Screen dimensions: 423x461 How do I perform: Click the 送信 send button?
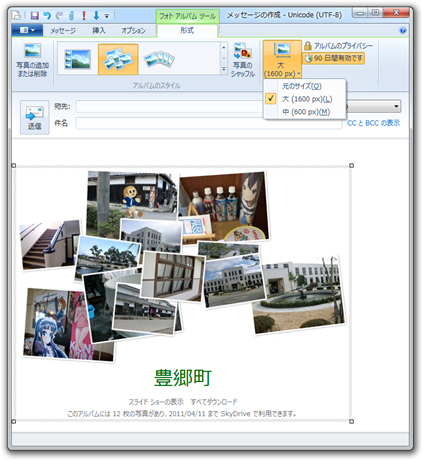tap(35, 117)
